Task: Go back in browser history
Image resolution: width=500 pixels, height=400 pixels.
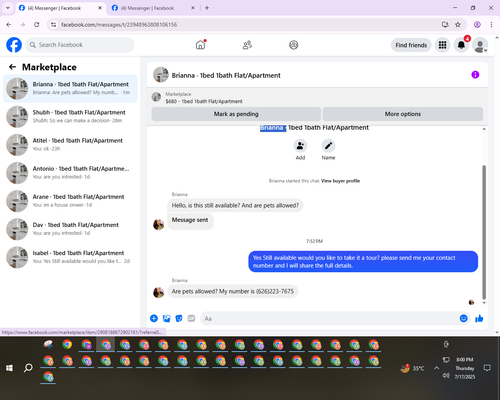Action: tap(9, 25)
